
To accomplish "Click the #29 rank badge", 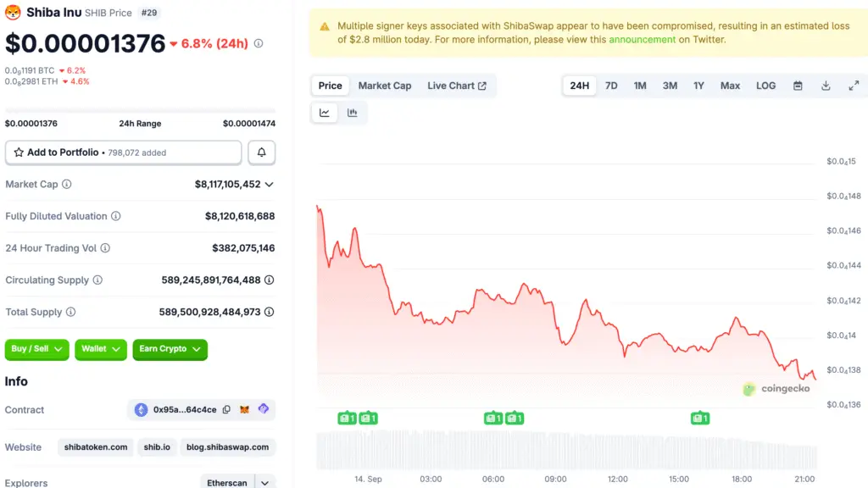I will (x=149, y=12).
